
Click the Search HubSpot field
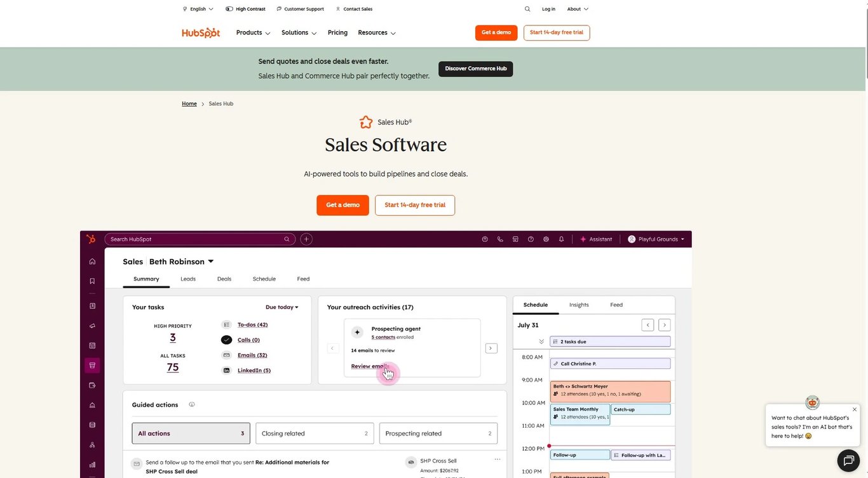click(x=200, y=239)
